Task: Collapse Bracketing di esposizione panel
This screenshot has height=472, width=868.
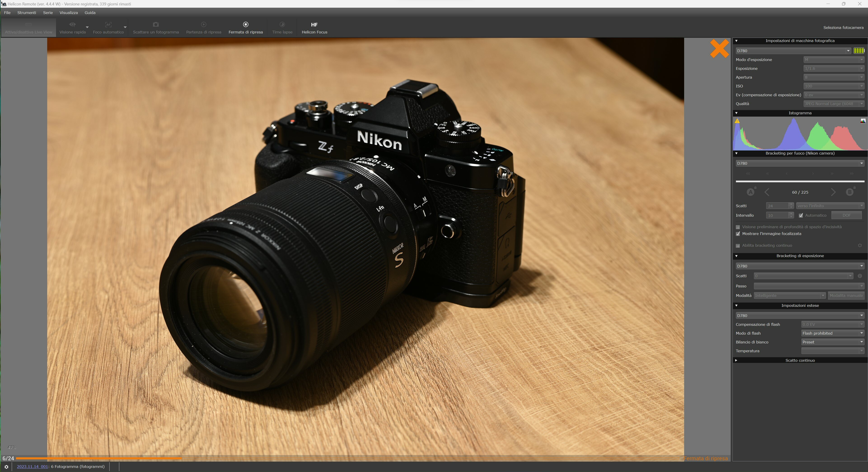Action: coord(737,256)
